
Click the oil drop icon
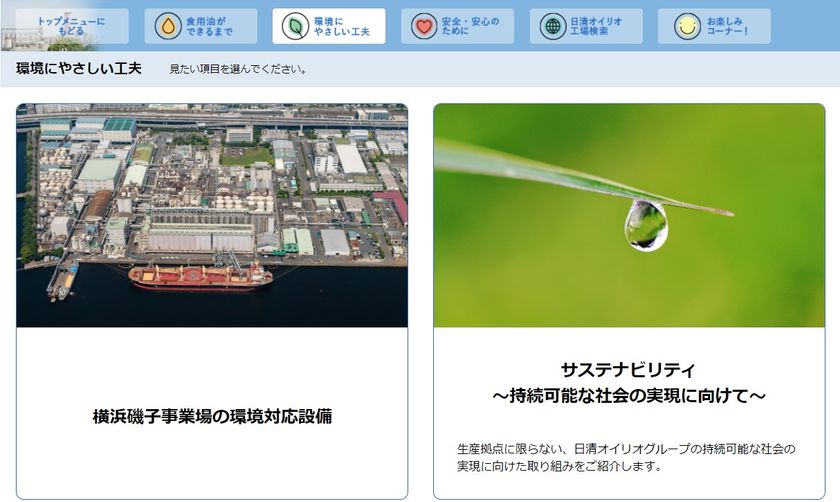coord(168,26)
